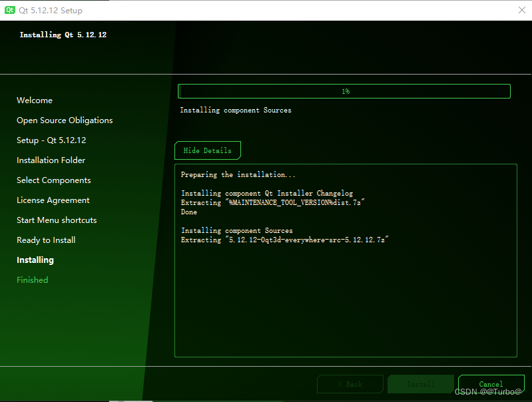Click the qt3d-everywhere-src extracting log line
Screen dimensions: 532x402
pos(285,240)
